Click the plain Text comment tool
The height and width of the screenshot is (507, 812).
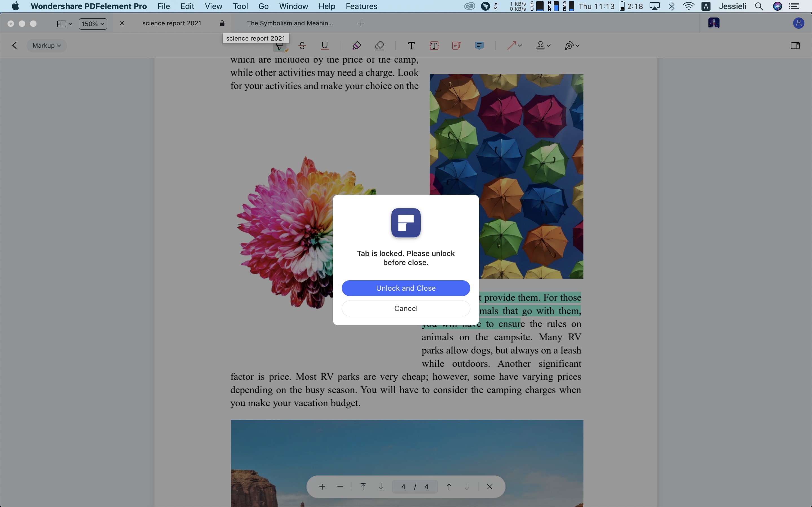[x=411, y=46]
